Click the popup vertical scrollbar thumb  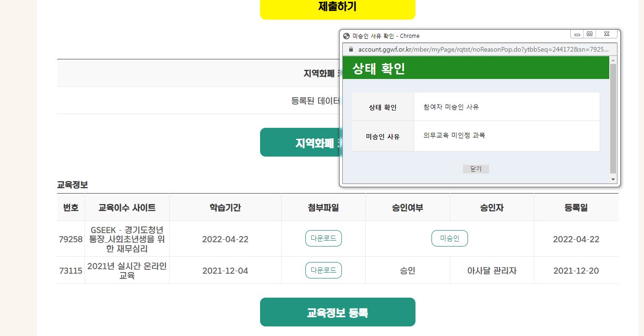pyautogui.click(x=613, y=119)
